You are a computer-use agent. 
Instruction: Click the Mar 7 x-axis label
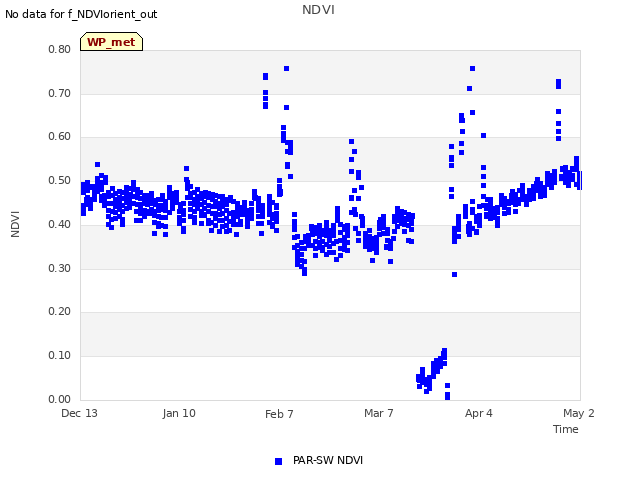pyautogui.click(x=379, y=413)
